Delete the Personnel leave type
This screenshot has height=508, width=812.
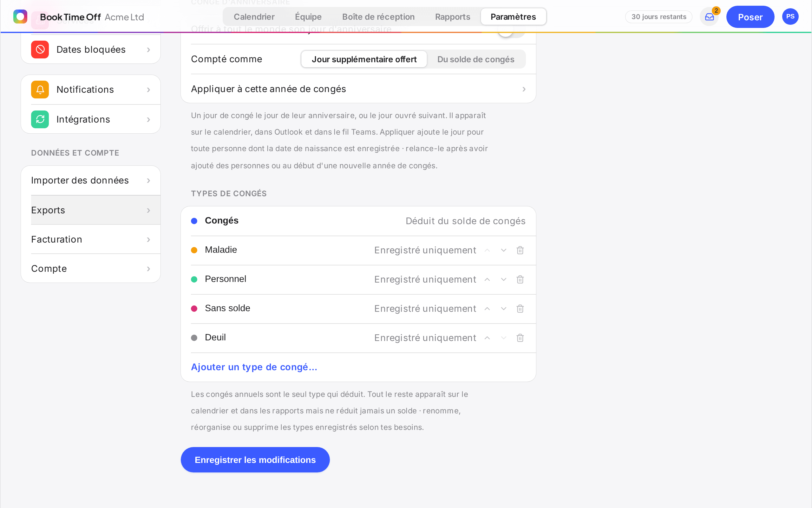[x=520, y=279]
